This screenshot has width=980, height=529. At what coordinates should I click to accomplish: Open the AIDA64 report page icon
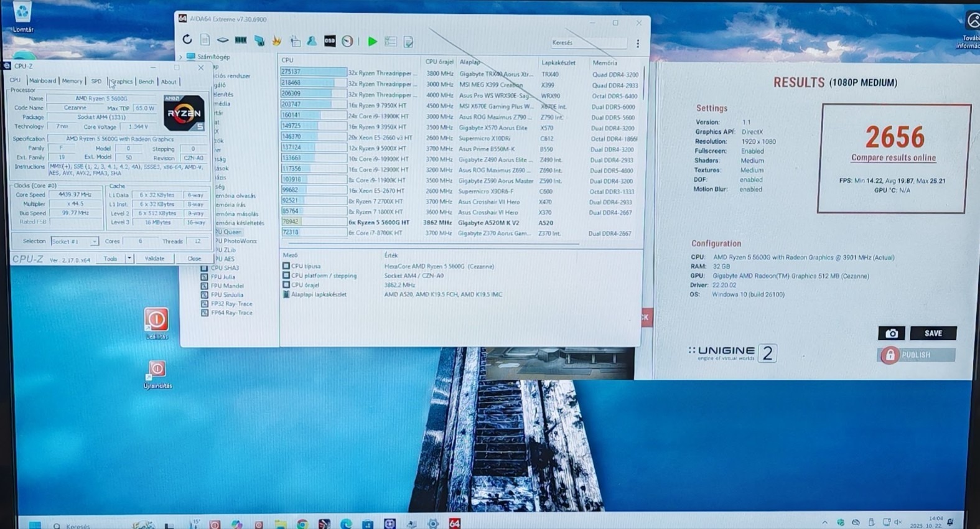pos(205,40)
